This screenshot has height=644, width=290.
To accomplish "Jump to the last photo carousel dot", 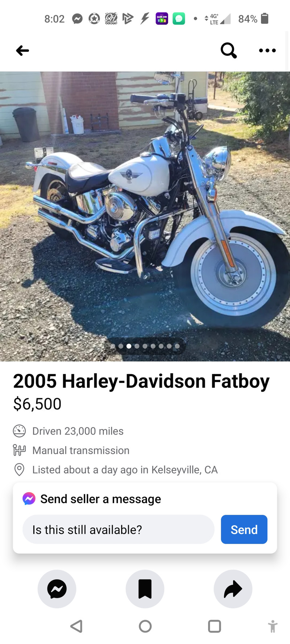I will [177, 346].
